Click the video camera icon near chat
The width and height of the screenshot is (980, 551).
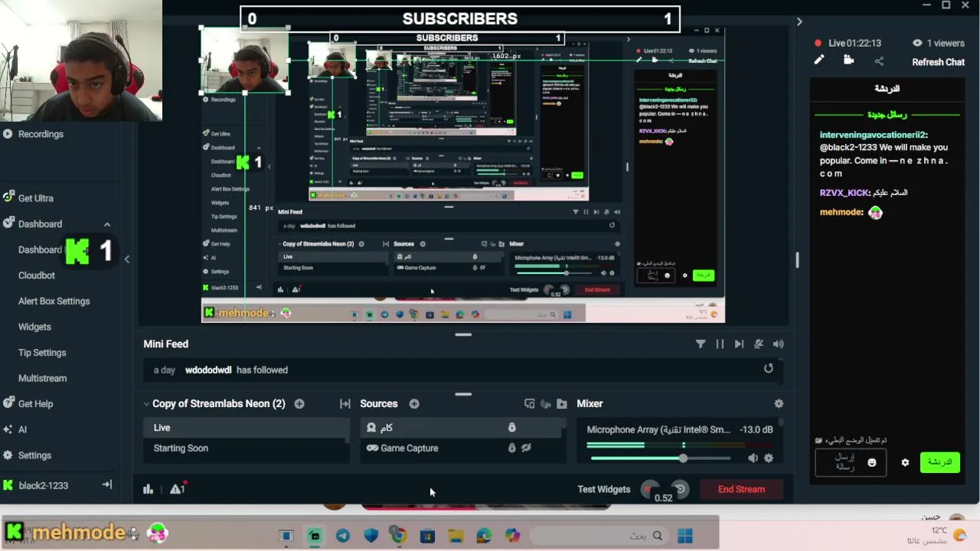tap(848, 60)
